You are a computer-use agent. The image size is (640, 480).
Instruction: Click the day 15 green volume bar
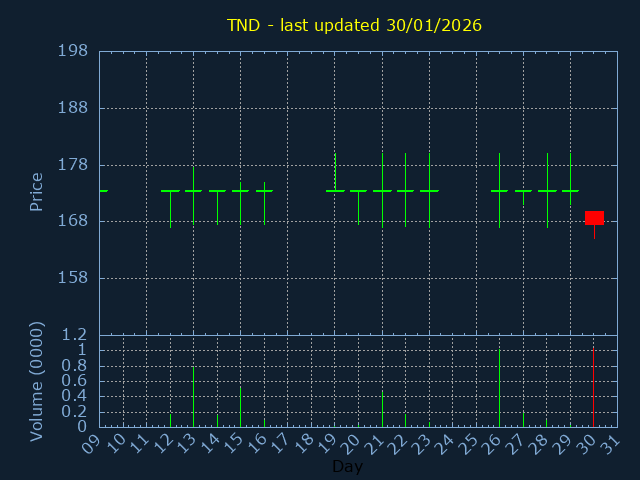point(240,407)
